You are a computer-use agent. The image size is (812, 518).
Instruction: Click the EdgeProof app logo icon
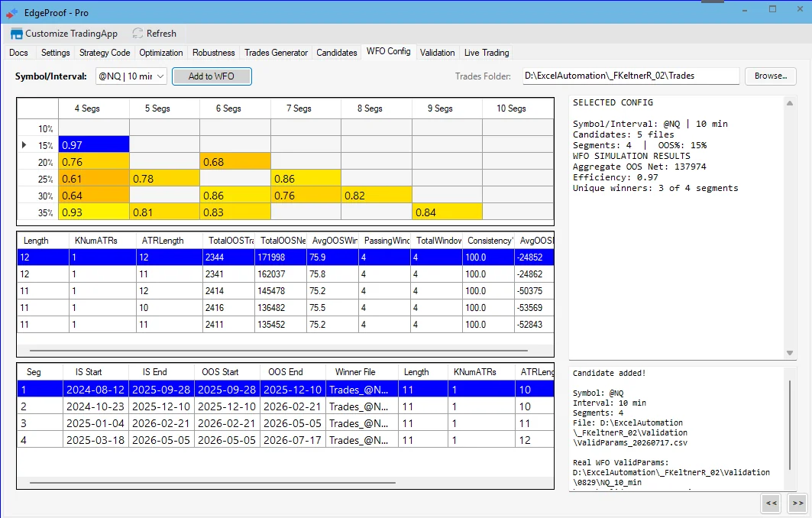coord(12,13)
